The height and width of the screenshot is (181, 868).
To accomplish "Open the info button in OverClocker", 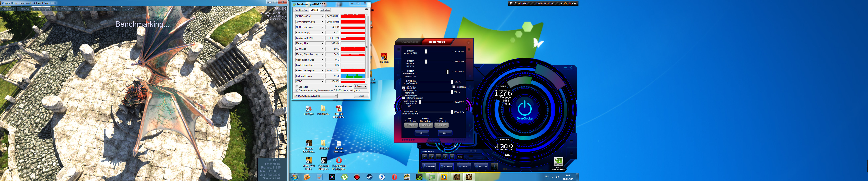I will click(x=494, y=166).
